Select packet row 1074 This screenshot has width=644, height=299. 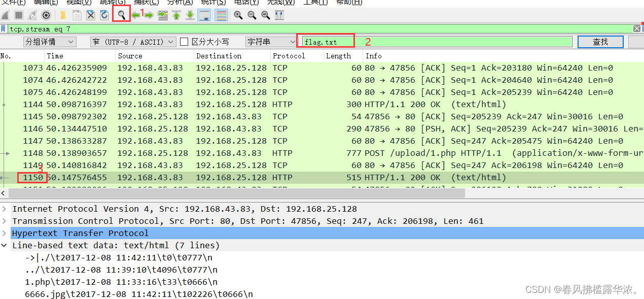pyautogui.click(x=322, y=80)
